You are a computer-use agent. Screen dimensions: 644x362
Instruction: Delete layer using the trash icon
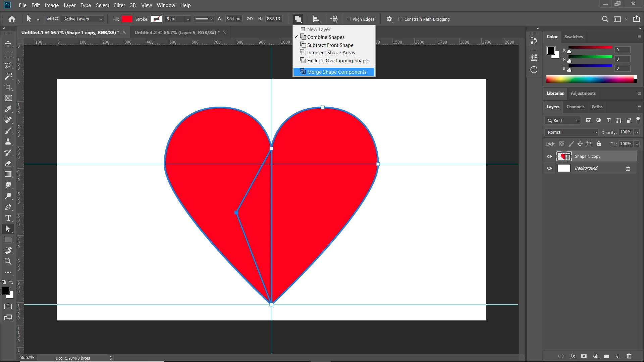(629, 356)
